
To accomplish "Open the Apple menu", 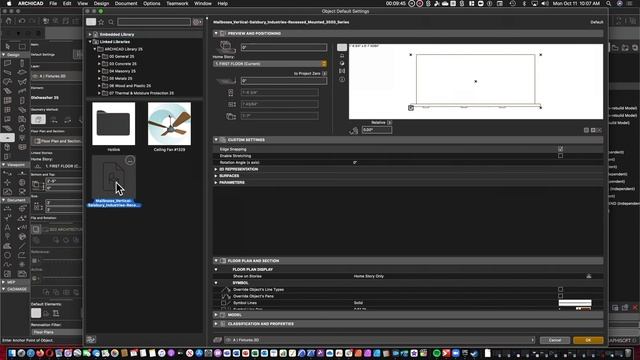I will pos(9,3).
